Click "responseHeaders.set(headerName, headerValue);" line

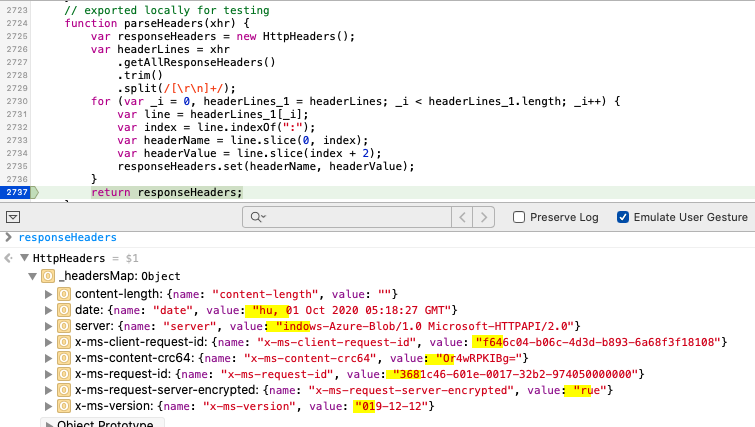[x=266, y=166]
